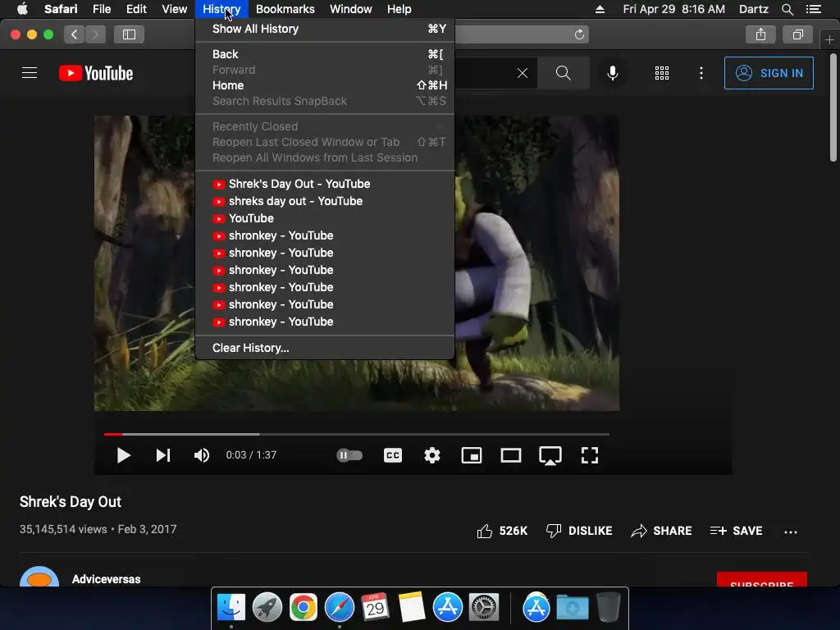The width and height of the screenshot is (840, 630).
Task: Seek using the video progress bar
Action: point(356,434)
